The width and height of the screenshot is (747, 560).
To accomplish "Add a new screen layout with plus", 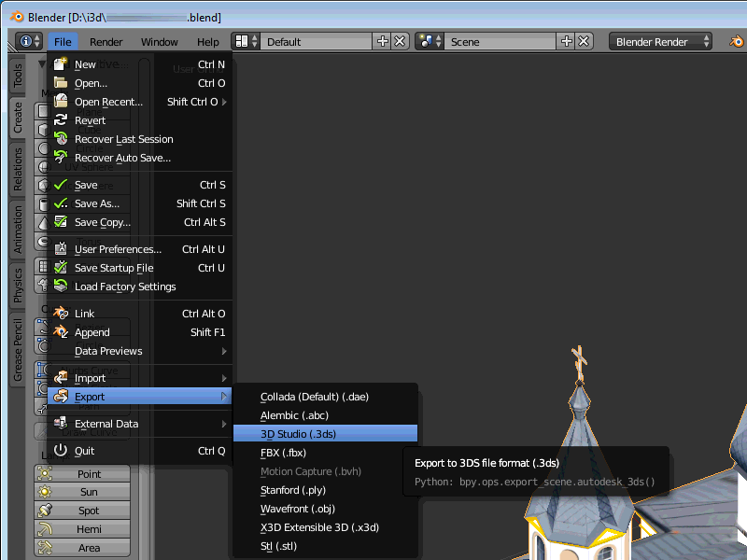I will point(382,42).
